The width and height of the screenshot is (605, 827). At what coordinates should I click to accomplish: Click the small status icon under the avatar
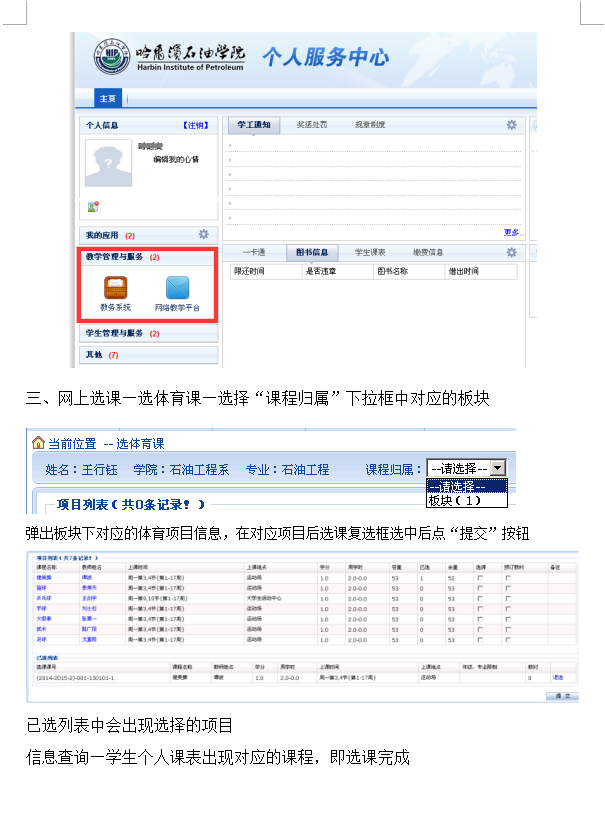point(93,207)
